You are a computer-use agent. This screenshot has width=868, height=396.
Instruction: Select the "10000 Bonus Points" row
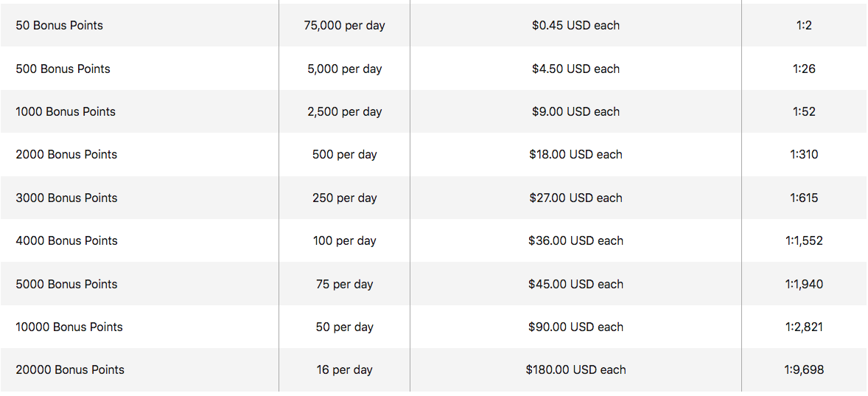coord(69,327)
